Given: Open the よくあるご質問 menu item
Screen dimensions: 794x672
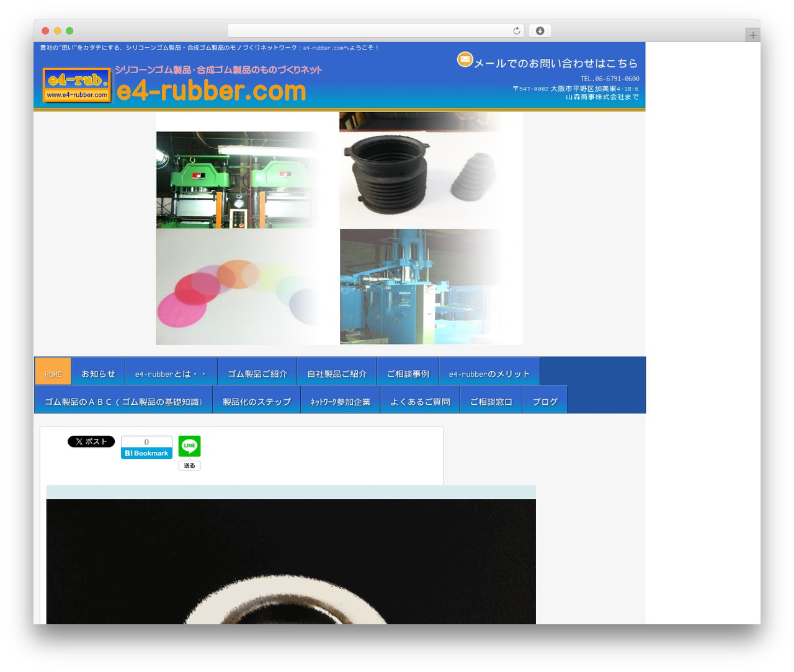Looking at the screenshot, I should point(420,399).
